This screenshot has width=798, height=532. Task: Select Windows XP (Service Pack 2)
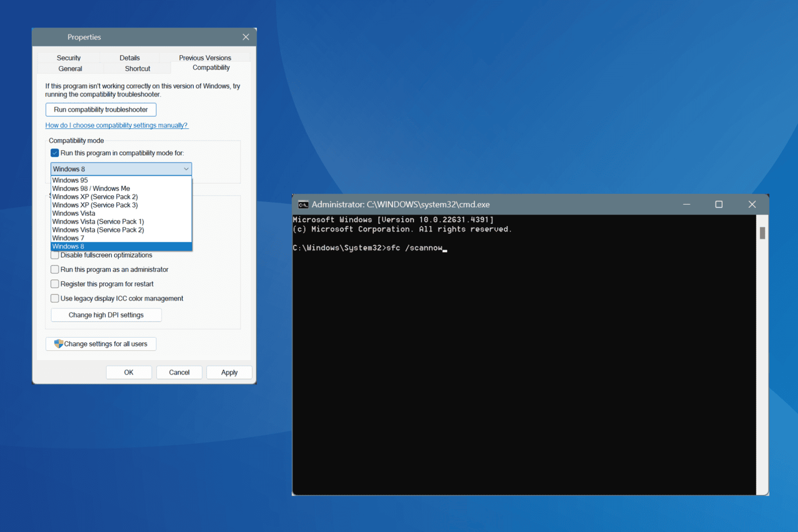coord(121,197)
